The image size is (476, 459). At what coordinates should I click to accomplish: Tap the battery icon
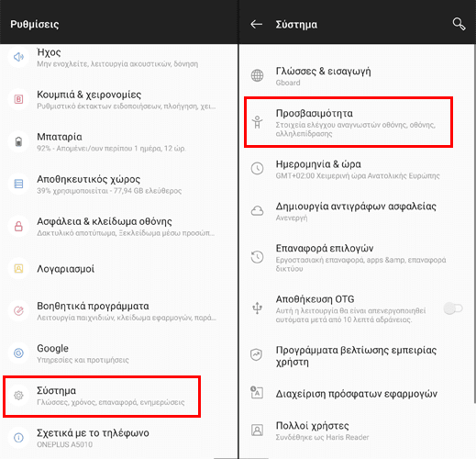pos(18,141)
